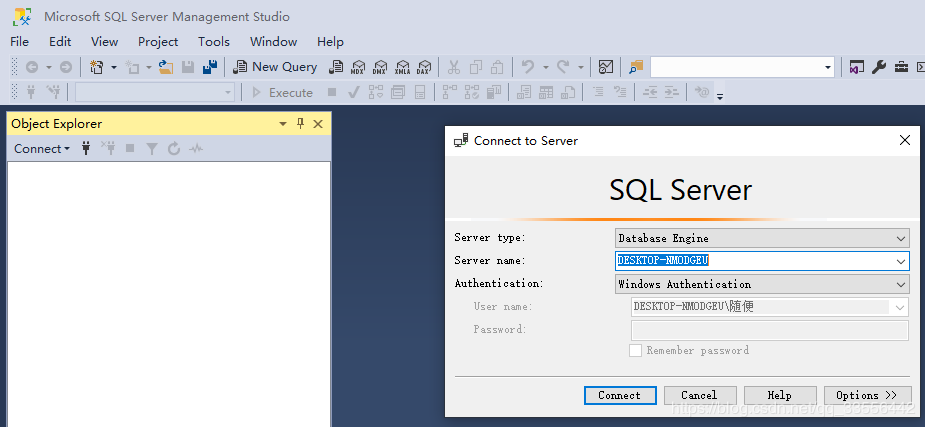925x427 pixels.
Task: Click the toolbar Connect plug icon
Action: (x=32, y=93)
